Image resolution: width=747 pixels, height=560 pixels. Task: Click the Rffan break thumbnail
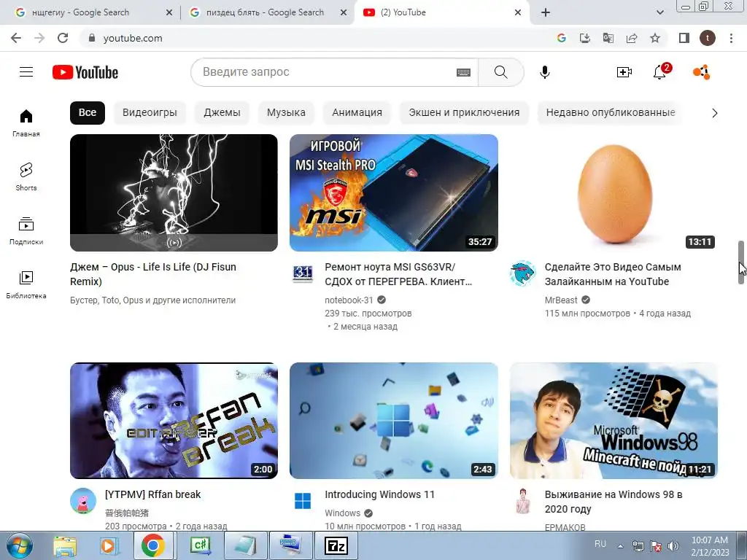[174, 421]
